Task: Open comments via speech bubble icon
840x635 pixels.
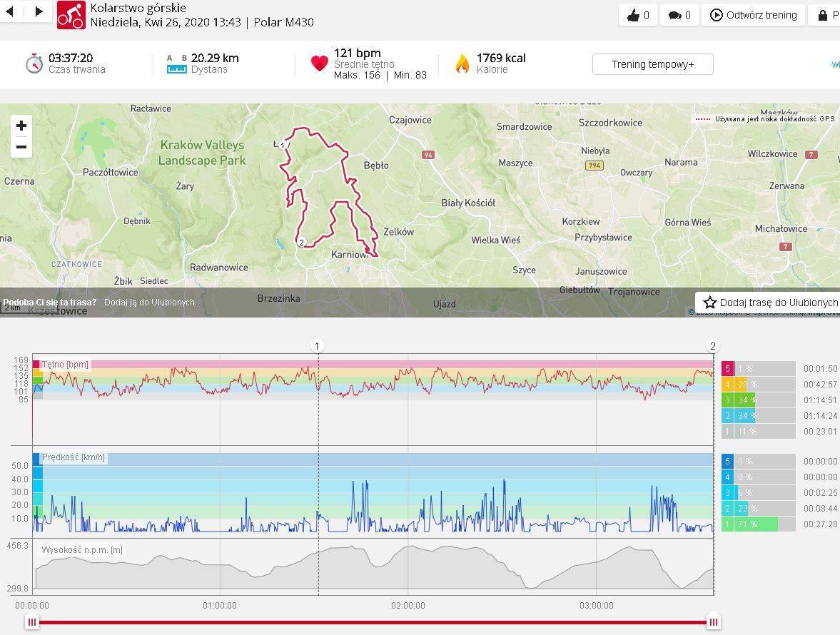Action: pyautogui.click(x=679, y=15)
